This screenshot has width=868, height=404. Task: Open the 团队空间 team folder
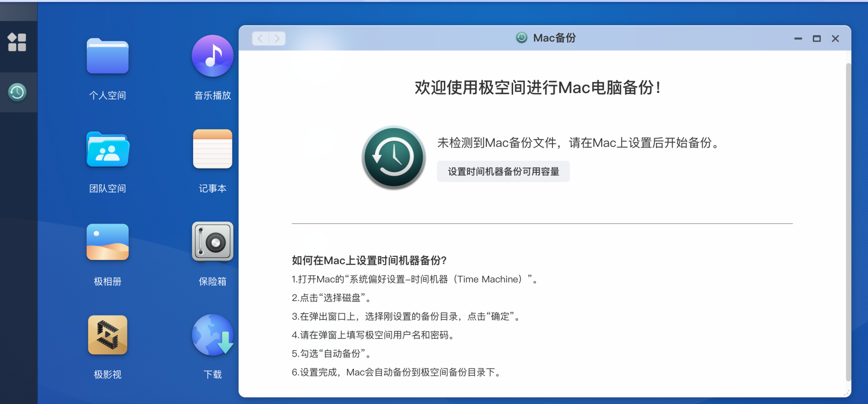[x=108, y=150]
